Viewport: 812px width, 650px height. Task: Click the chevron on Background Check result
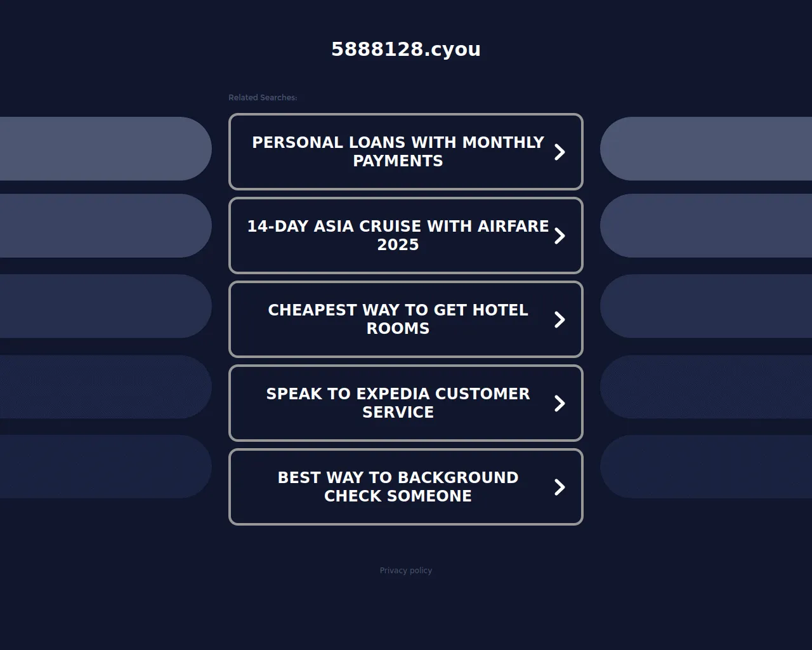pyautogui.click(x=560, y=487)
